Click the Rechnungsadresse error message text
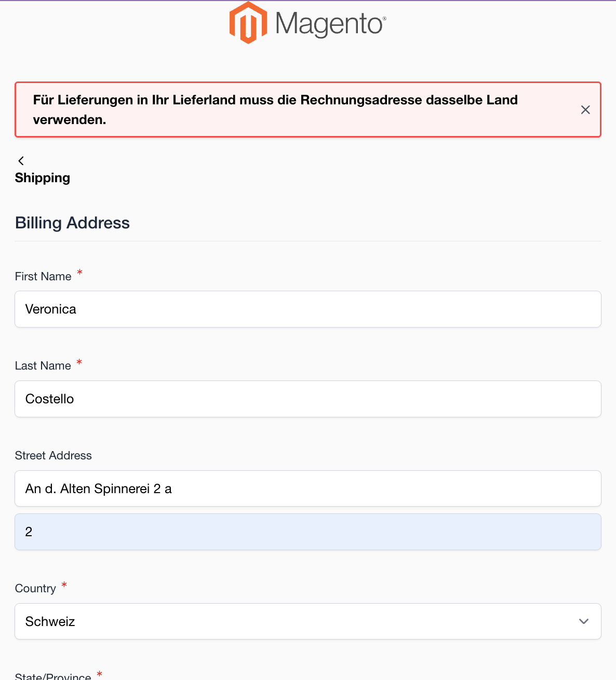Viewport: 616px width, 680px height. pos(275,110)
